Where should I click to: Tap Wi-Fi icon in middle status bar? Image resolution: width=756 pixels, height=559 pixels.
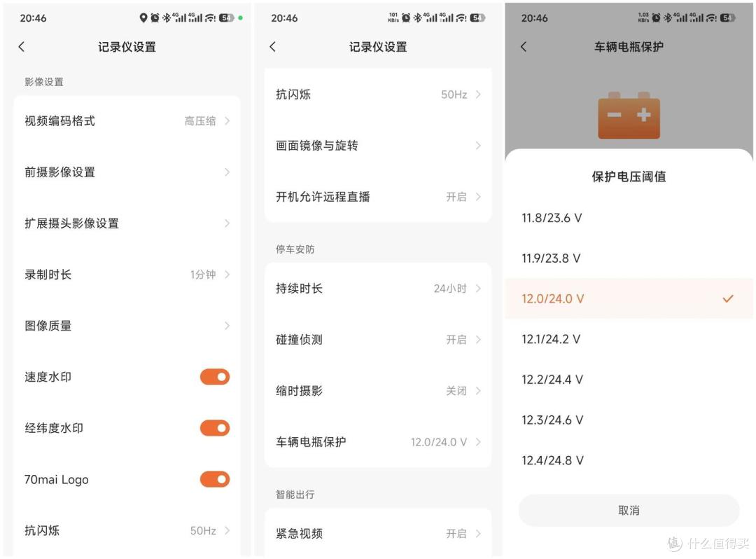point(461,18)
